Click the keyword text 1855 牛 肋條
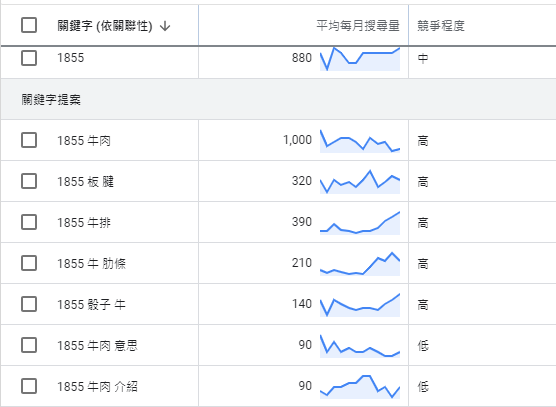The width and height of the screenshot is (556, 407). tap(91, 264)
